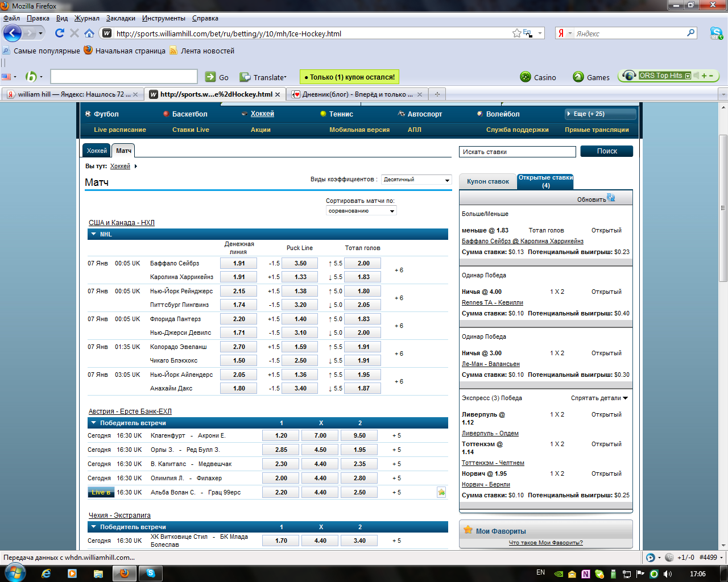
Task: Refresh open bets via the Обновить icon
Action: click(x=611, y=198)
